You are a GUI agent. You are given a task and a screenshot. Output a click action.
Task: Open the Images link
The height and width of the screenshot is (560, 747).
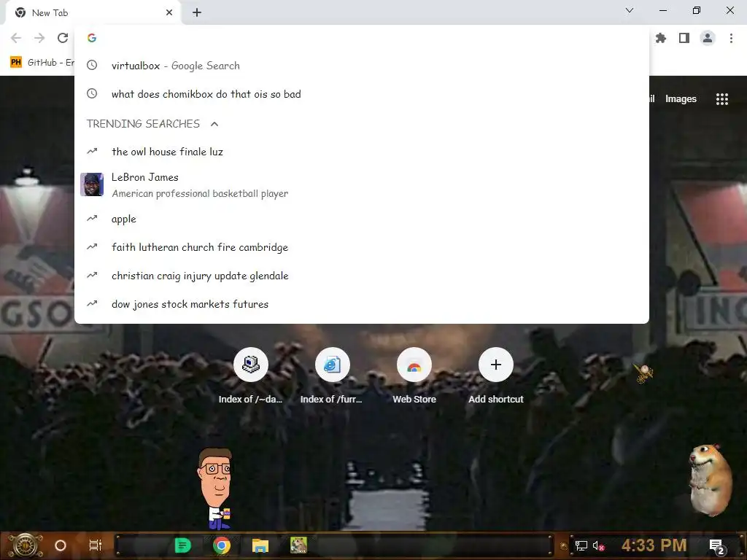(x=681, y=99)
